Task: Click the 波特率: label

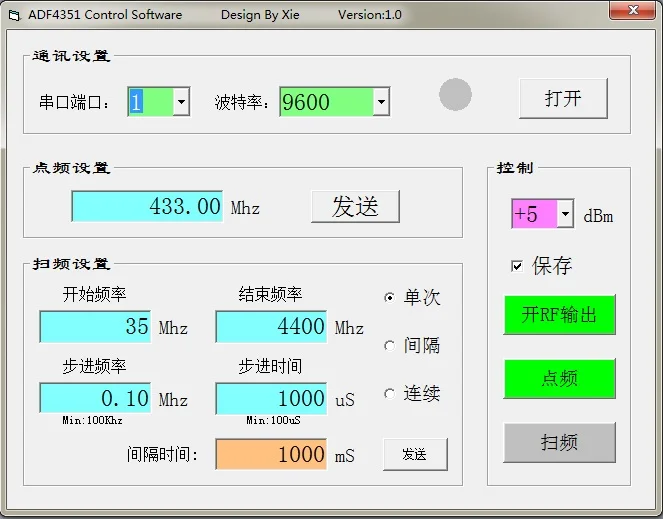Action: [x=241, y=102]
